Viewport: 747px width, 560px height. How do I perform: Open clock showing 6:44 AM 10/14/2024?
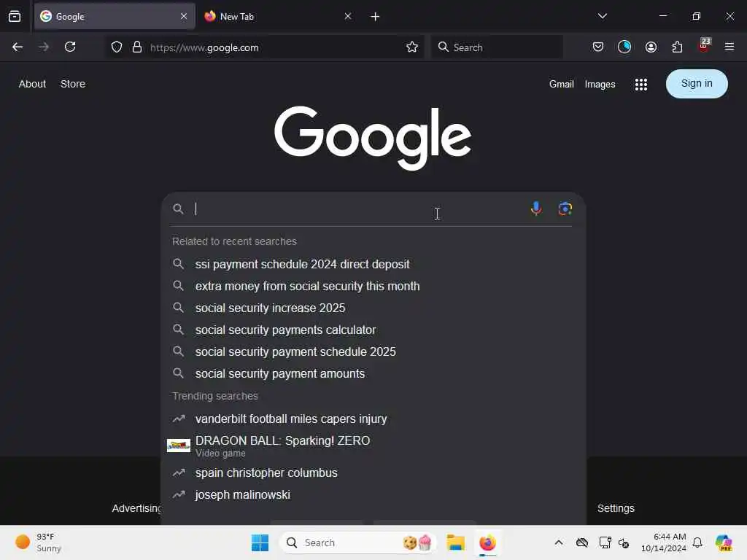pos(663,542)
